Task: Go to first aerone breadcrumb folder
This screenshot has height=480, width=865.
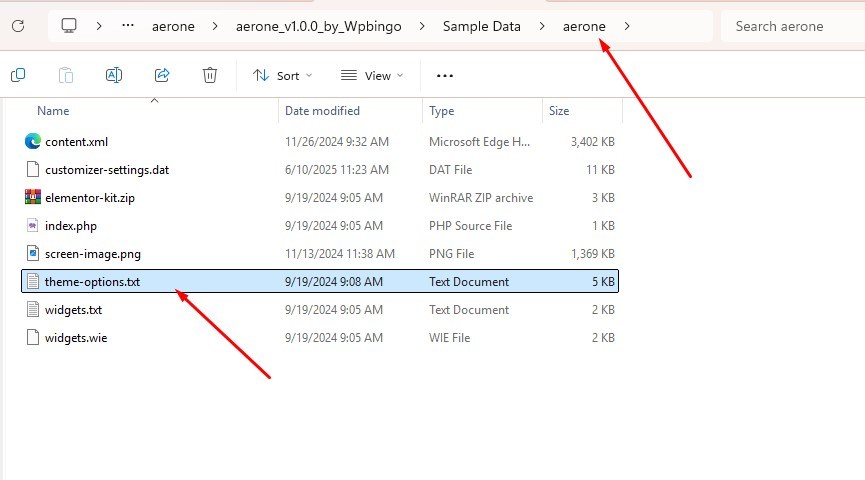Action: tap(173, 26)
